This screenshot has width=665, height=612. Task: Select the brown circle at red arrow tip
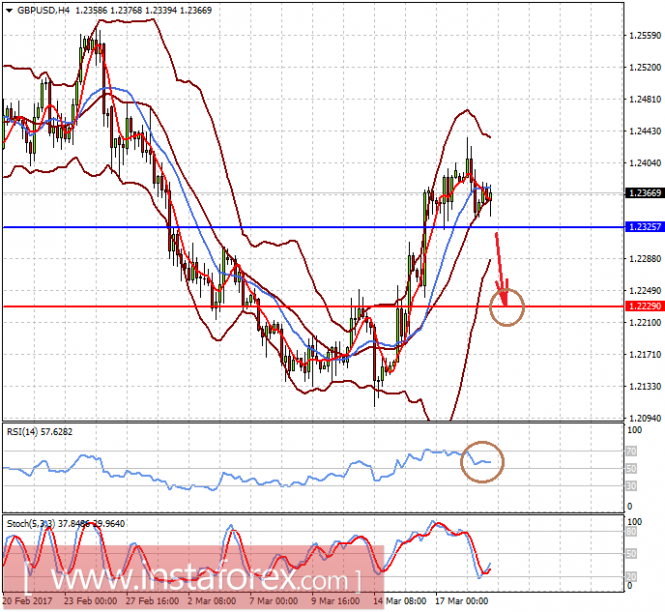pyautogui.click(x=507, y=307)
